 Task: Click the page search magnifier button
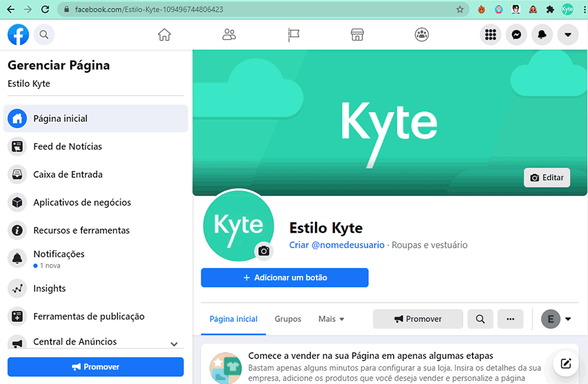pyautogui.click(x=480, y=319)
